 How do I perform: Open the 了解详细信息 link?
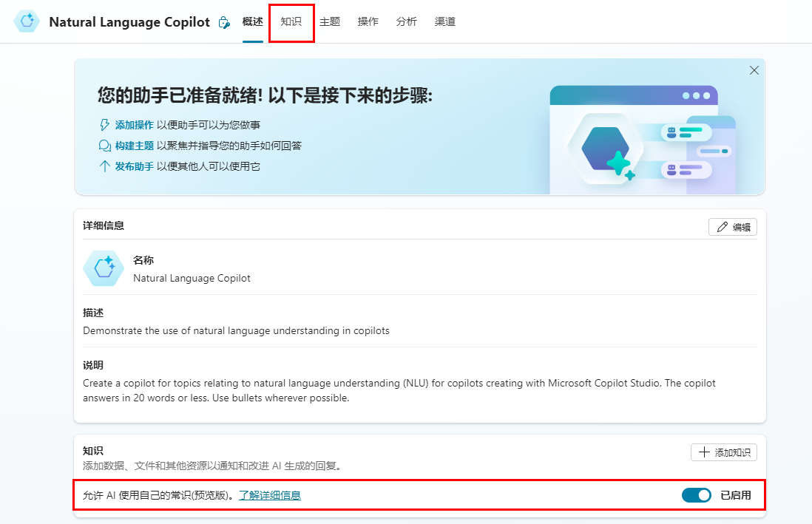(270, 495)
